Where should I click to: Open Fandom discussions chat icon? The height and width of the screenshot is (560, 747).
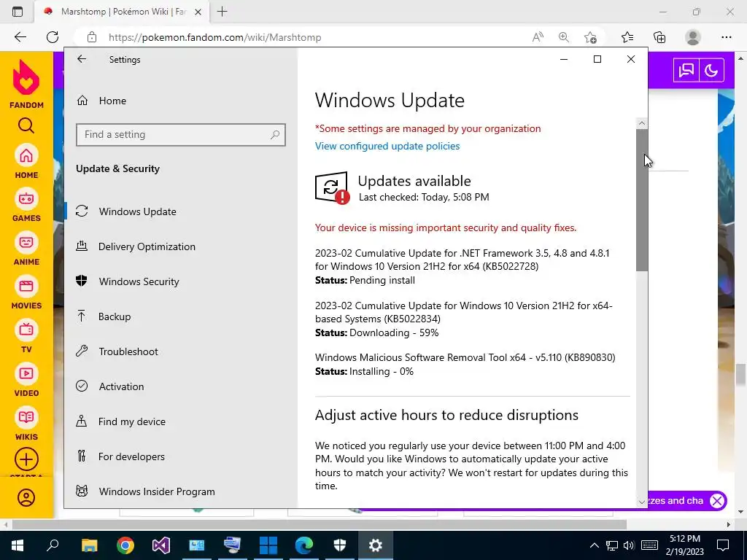[686, 71]
